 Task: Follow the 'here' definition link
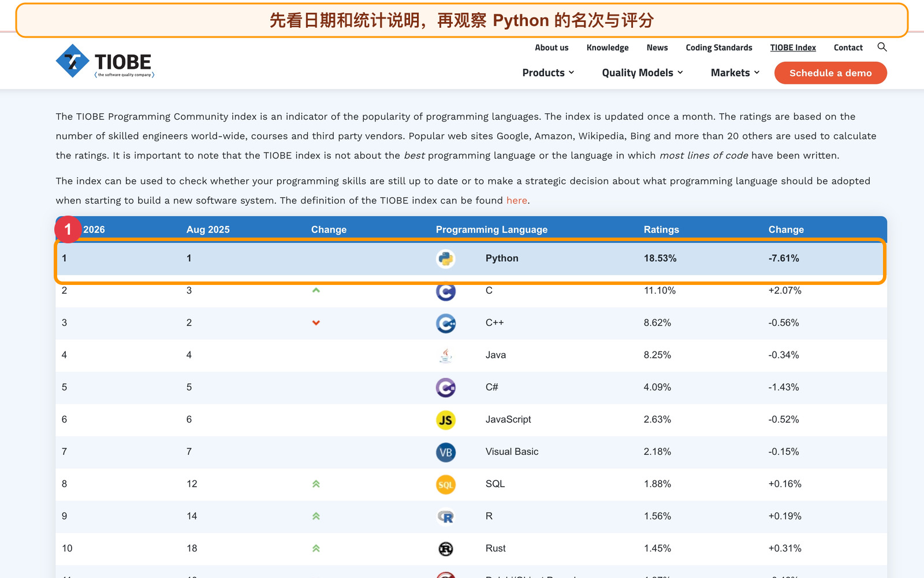[x=516, y=201]
